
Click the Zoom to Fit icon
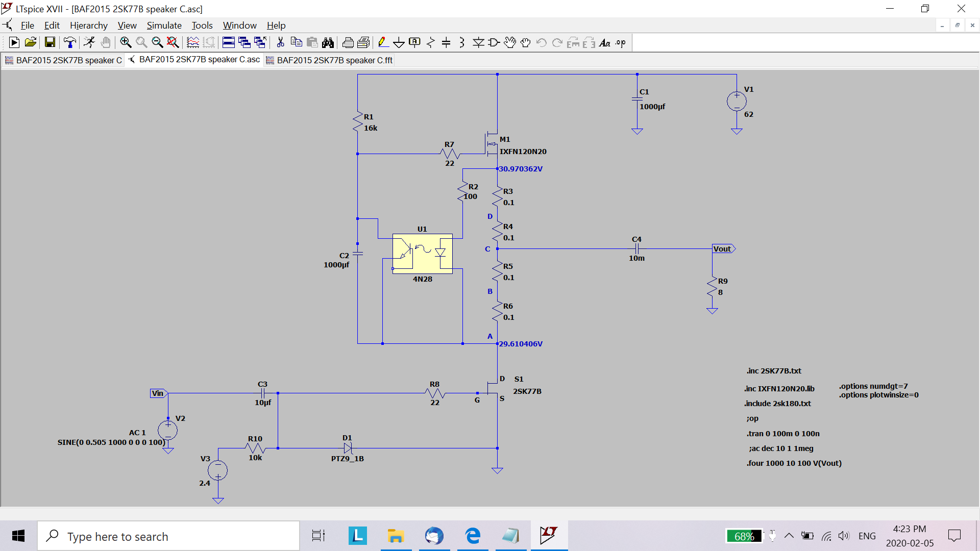point(173,43)
